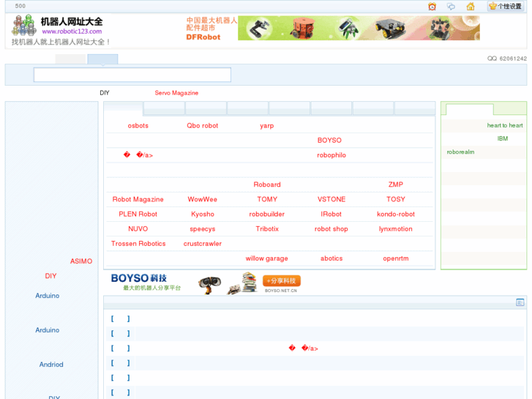532x399 pixels.
Task: Open the Andriod link in left sidebar
Action: click(x=51, y=365)
